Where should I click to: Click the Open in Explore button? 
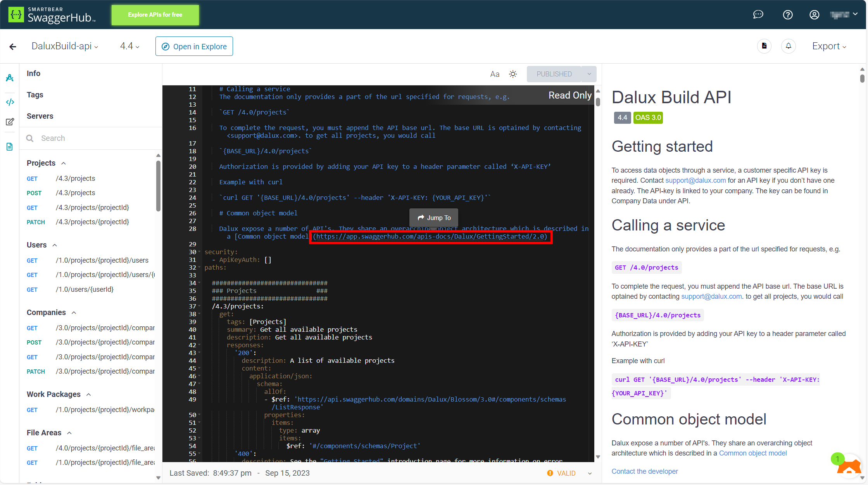tap(194, 46)
